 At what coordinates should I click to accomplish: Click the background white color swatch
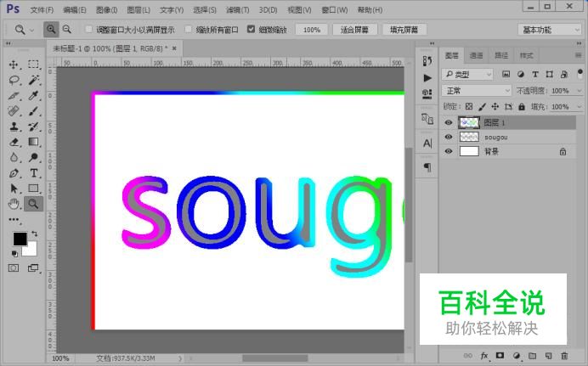(x=31, y=251)
